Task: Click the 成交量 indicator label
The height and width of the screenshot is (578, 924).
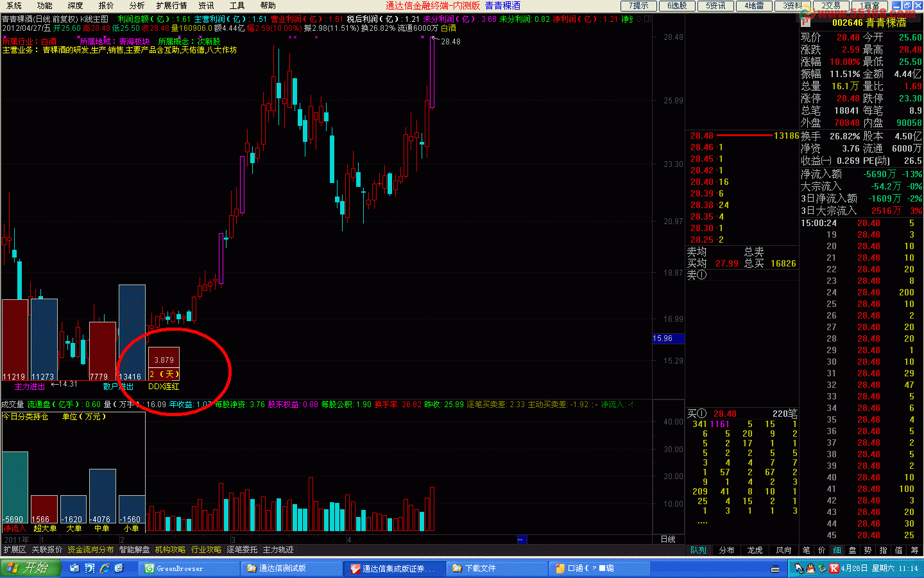Action: tap(12, 405)
